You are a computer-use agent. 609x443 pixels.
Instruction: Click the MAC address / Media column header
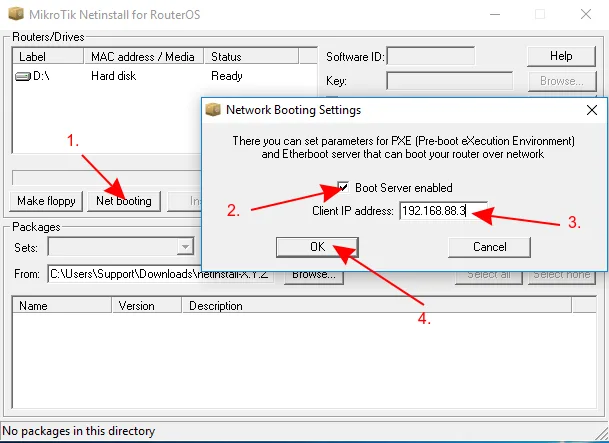pos(143,56)
